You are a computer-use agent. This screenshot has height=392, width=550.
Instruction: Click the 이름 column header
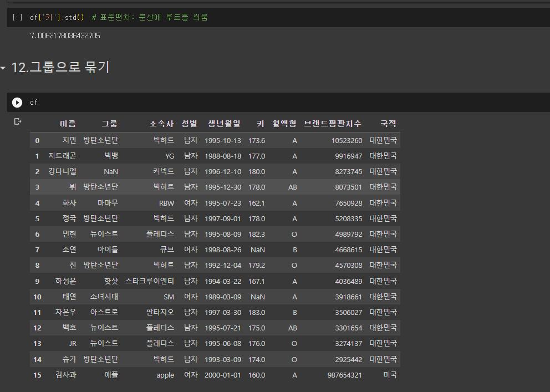[x=68, y=124]
